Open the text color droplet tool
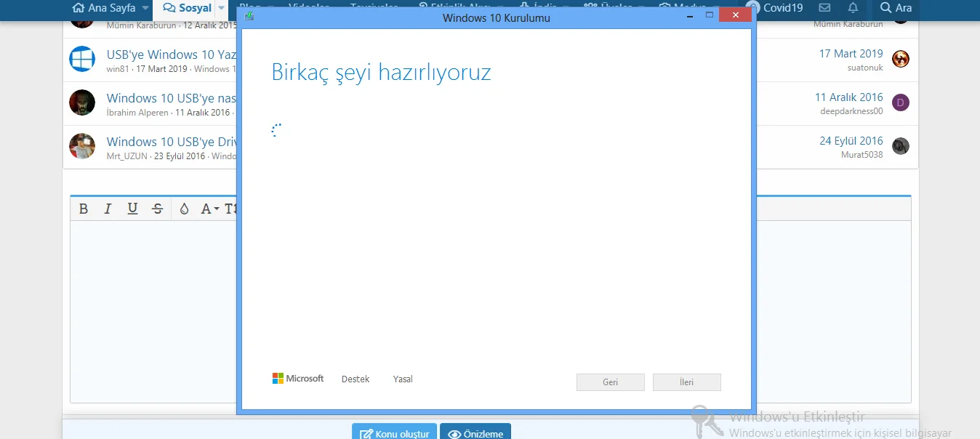 (x=184, y=209)
